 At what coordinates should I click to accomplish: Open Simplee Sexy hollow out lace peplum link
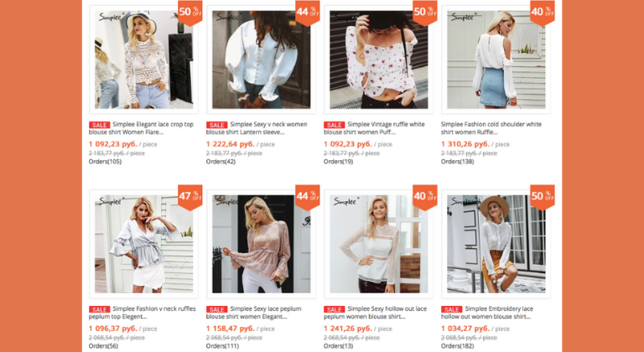[x=375, y=313]
